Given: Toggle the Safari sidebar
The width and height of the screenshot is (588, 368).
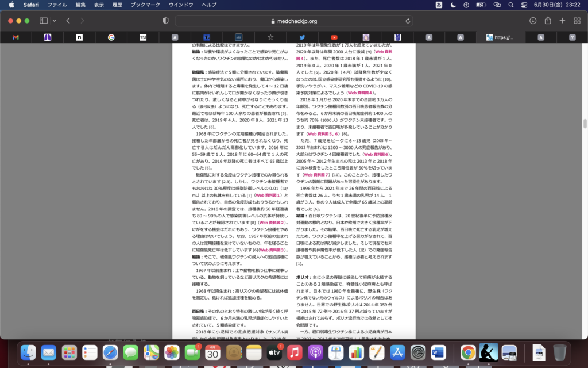Looking at the screenshot, I should point(44,21).
